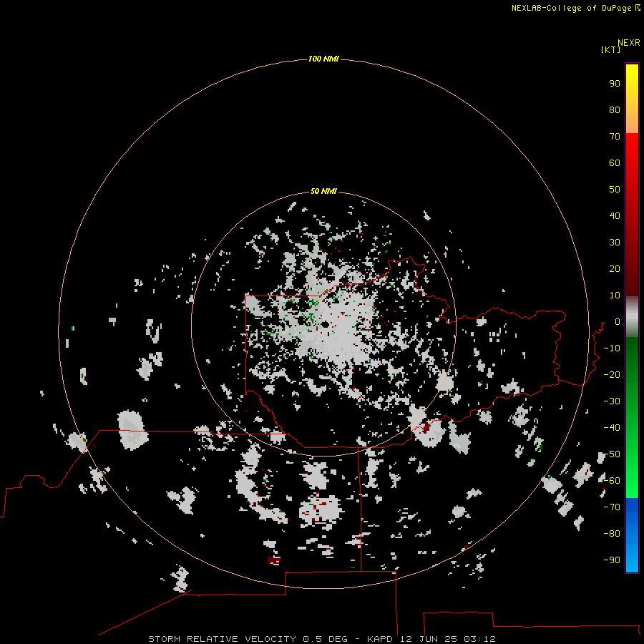
Task: Click the -80 knot scale label
Action: point(612,534)
